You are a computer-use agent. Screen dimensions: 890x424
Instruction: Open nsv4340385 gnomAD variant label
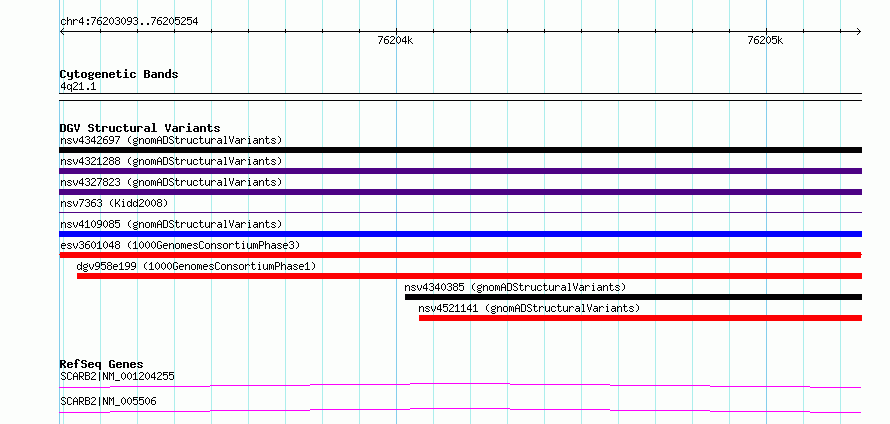click(515, 287)
